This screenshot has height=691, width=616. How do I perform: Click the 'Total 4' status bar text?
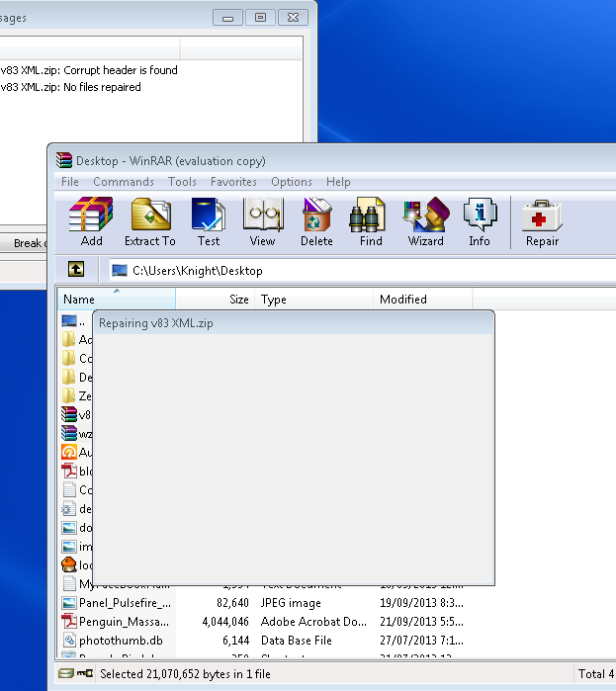pyautogui.click(x=596, y=674)
